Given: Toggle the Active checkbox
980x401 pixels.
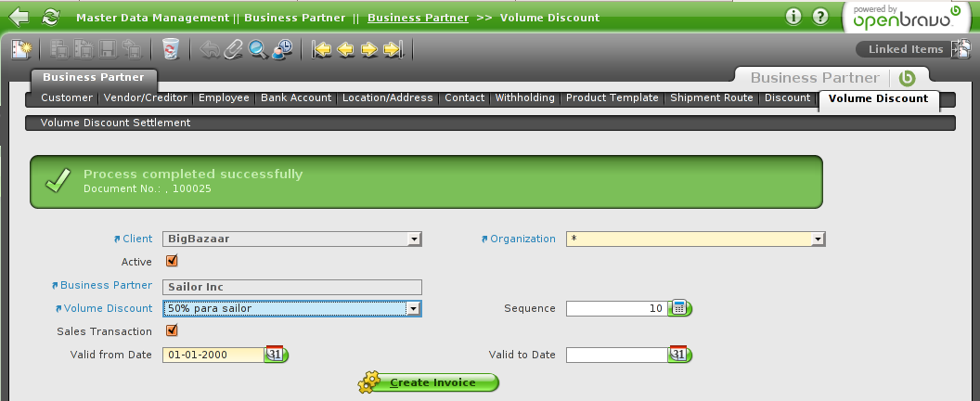Looking at the screenshot, I should tap(172, 261).
